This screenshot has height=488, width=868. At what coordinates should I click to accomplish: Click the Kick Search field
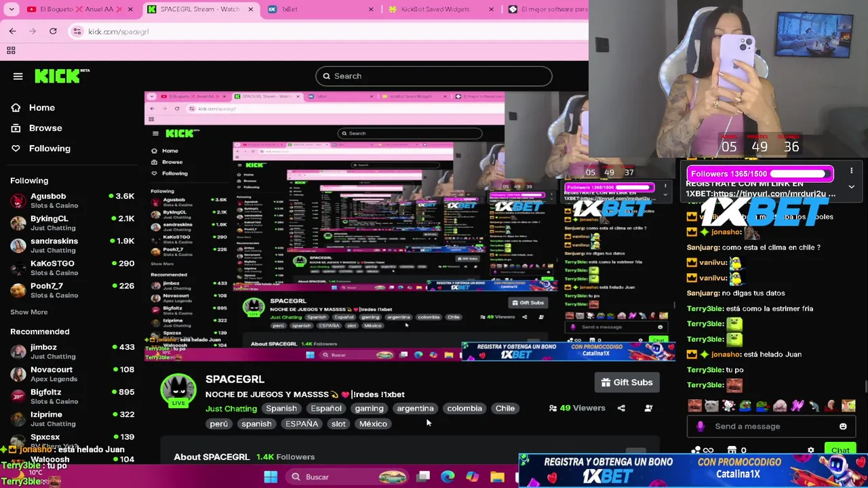click(434, 76)
